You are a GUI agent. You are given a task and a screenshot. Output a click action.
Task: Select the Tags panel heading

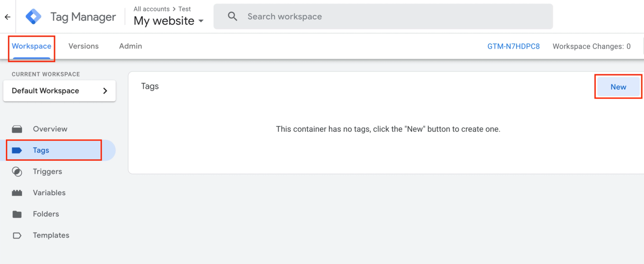click(150, 86)
